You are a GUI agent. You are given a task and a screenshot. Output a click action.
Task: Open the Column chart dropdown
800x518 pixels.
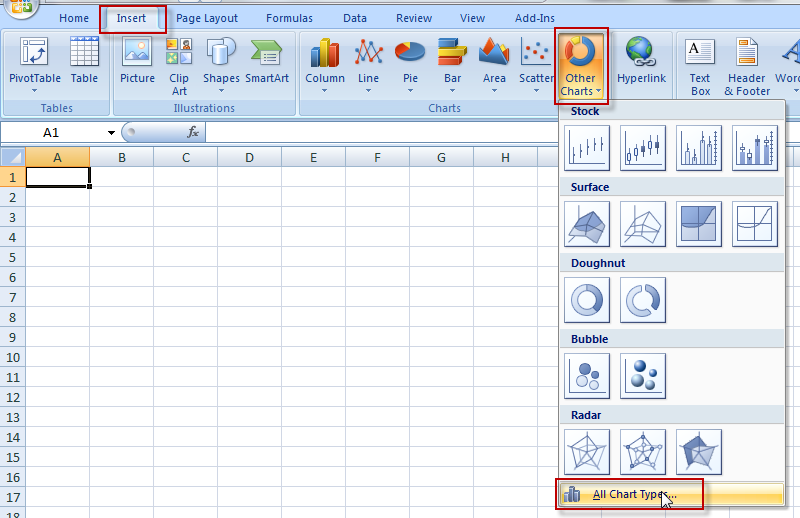324,65
